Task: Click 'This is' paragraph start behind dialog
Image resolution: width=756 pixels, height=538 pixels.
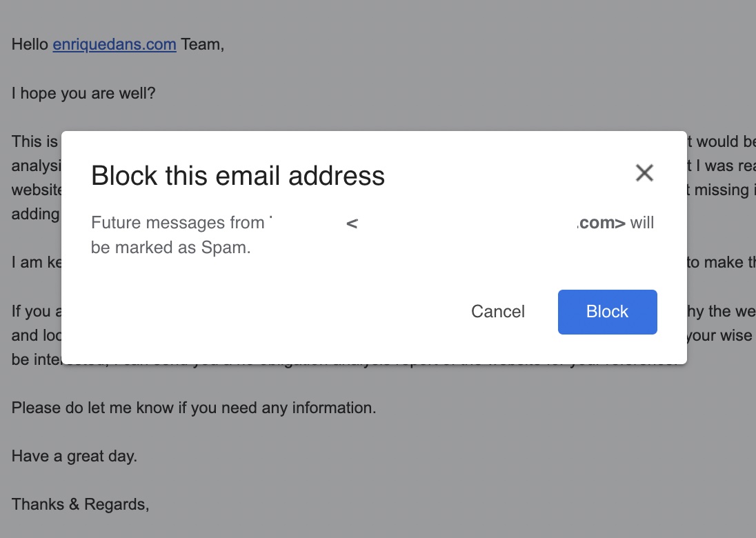Action: tap(34, 141)
